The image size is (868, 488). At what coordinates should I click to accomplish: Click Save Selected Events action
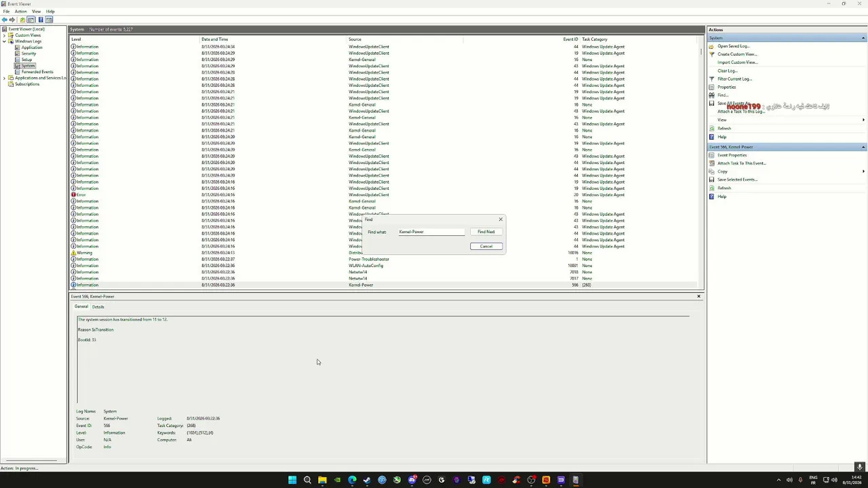click(737, 180)
